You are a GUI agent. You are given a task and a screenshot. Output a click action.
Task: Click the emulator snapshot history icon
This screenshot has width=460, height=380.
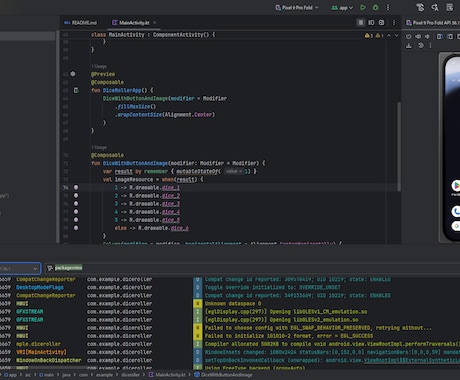[x=421, y=45]
